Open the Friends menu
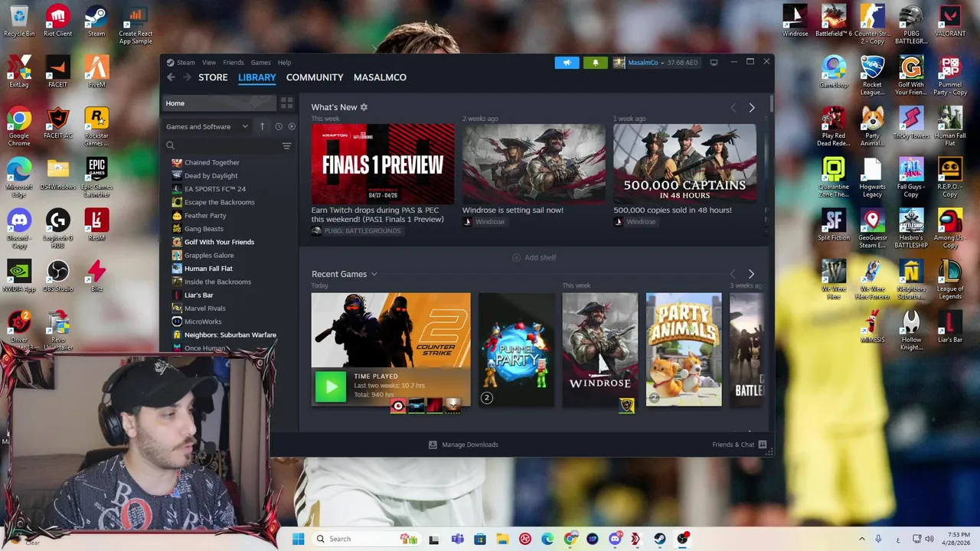980x551 pixels. (x=234, y=63)
